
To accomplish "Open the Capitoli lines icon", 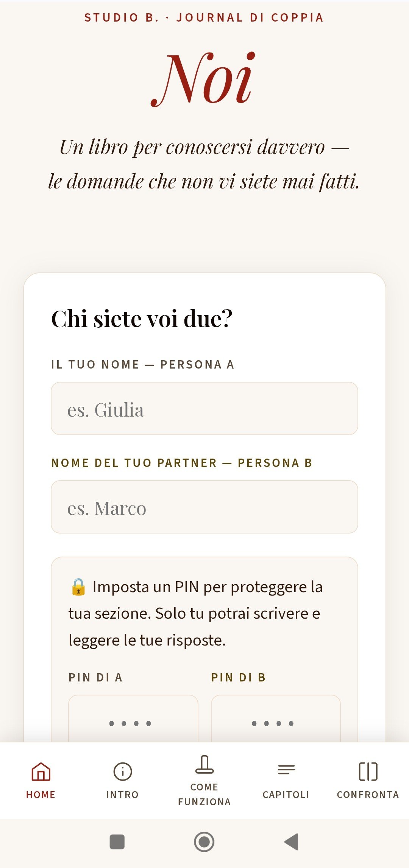I will click(x=286, y=770).
